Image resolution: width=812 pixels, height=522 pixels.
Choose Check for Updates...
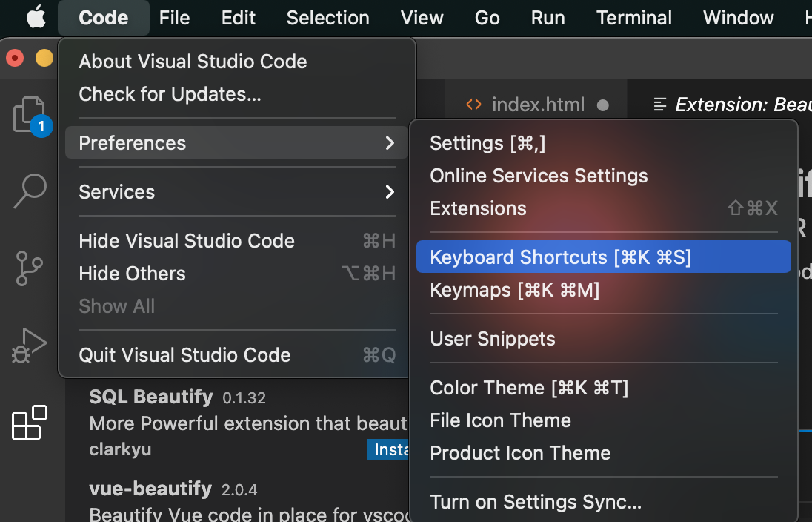click(236, 94)
